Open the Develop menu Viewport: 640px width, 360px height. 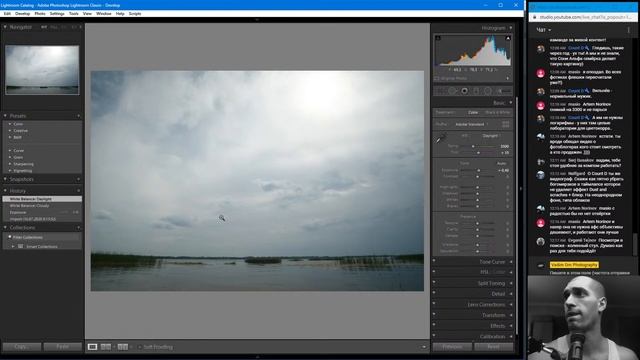click(22, 13)
